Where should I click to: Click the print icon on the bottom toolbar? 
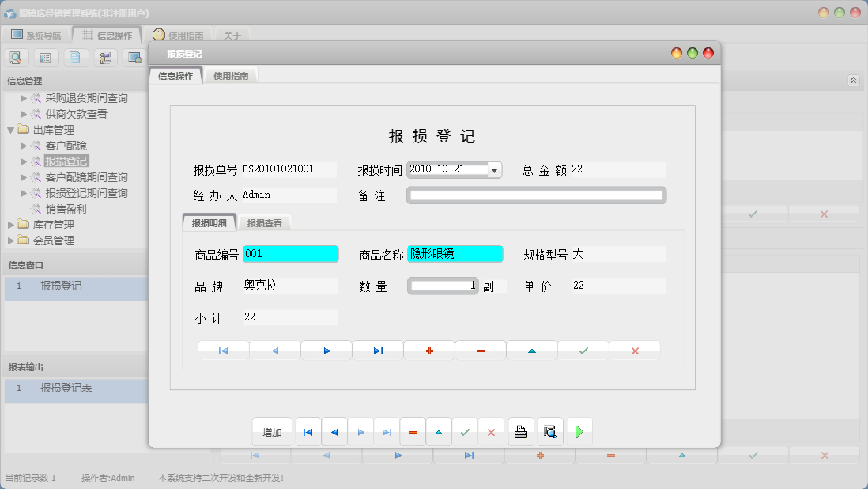click(x=521, y=431)
